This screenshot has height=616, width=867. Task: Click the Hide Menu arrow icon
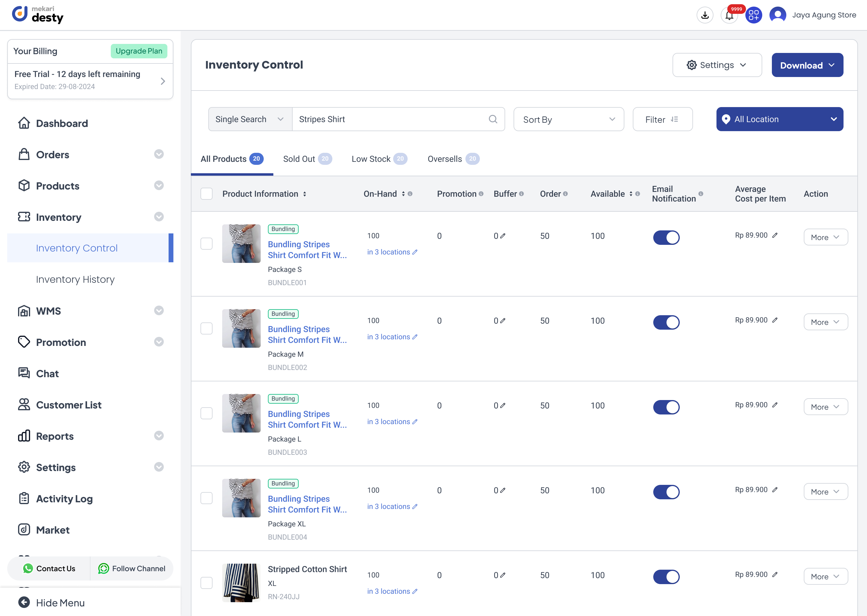point(24,602)
